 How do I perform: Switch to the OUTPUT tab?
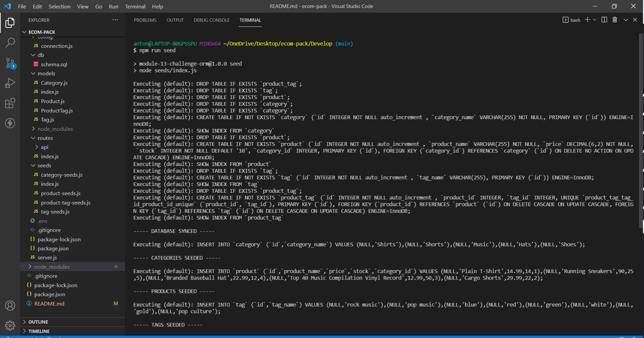175,20
